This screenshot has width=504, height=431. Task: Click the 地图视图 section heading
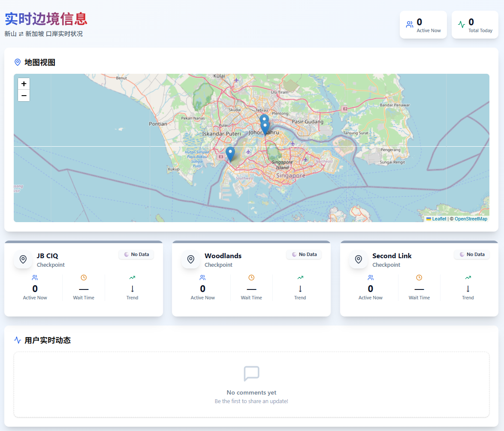tap(40, 62)
